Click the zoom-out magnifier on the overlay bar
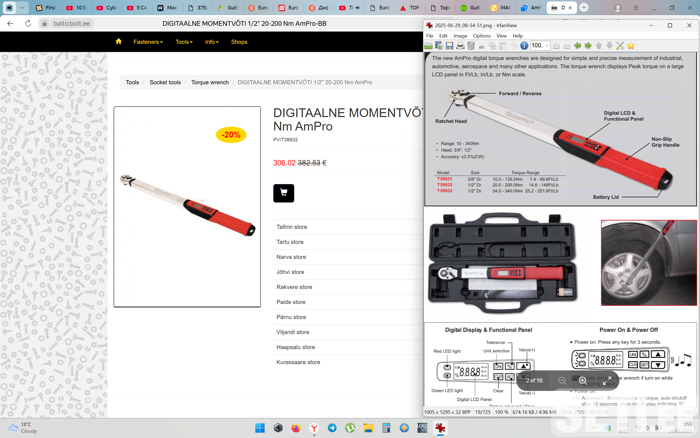The width and height of the screenshot is (700, 438). (562, 380)
